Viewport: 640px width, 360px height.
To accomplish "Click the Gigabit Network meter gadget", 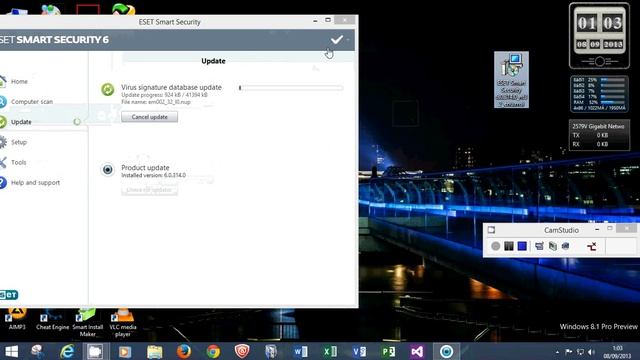I will tap(599, 135).
